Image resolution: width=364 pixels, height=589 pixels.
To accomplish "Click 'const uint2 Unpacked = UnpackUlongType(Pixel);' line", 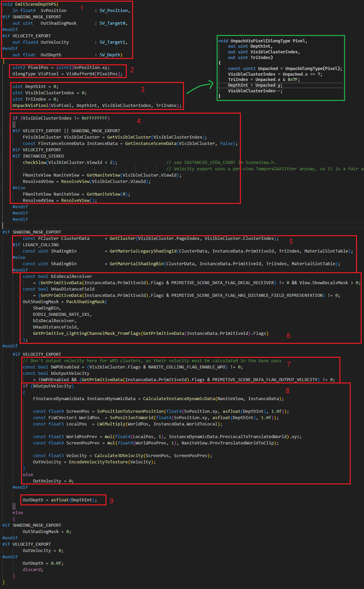I will pos(285,69).
